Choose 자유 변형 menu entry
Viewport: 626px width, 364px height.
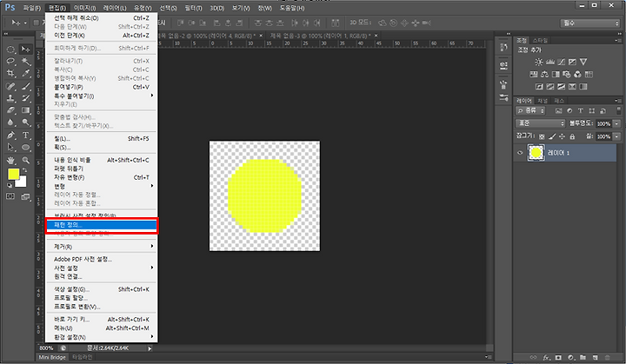pyautogui.click(x=102, y=177)
